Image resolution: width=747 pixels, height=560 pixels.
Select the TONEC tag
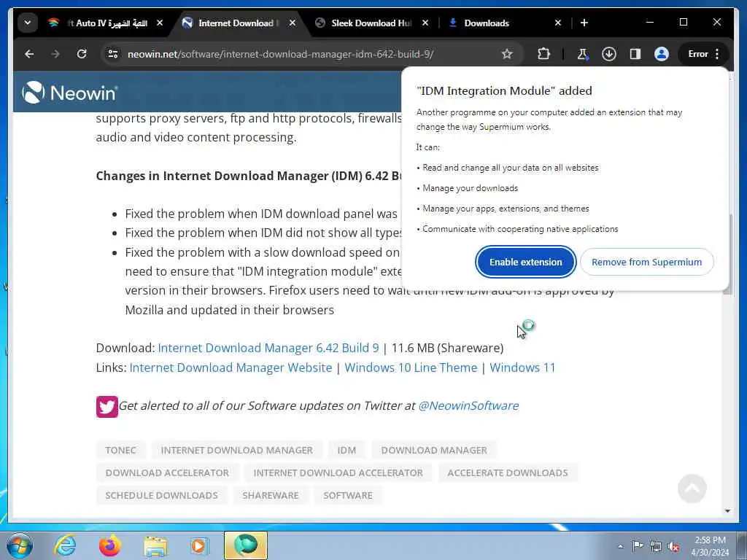point(120,450)
